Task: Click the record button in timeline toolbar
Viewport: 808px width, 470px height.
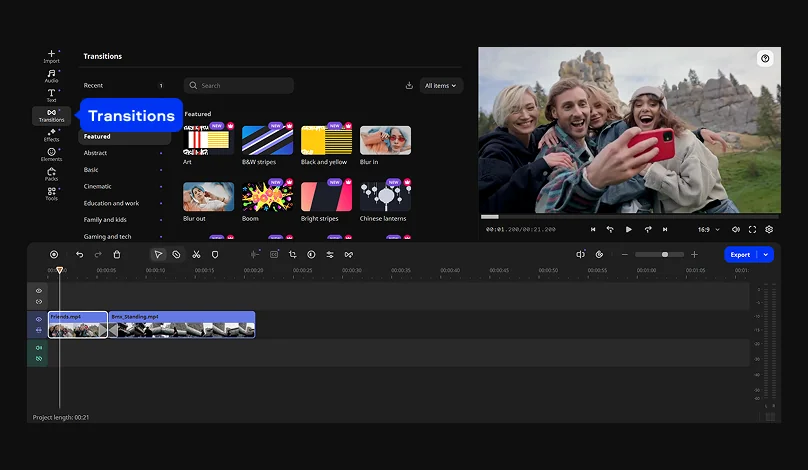Action: click(x=54, y=255)
